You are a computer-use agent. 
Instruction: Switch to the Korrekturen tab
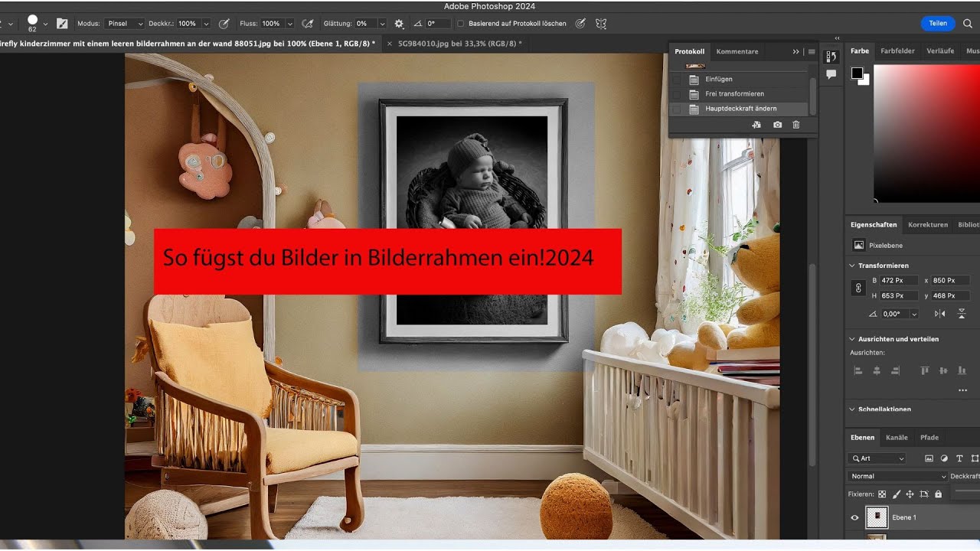[x=928, y=225]
